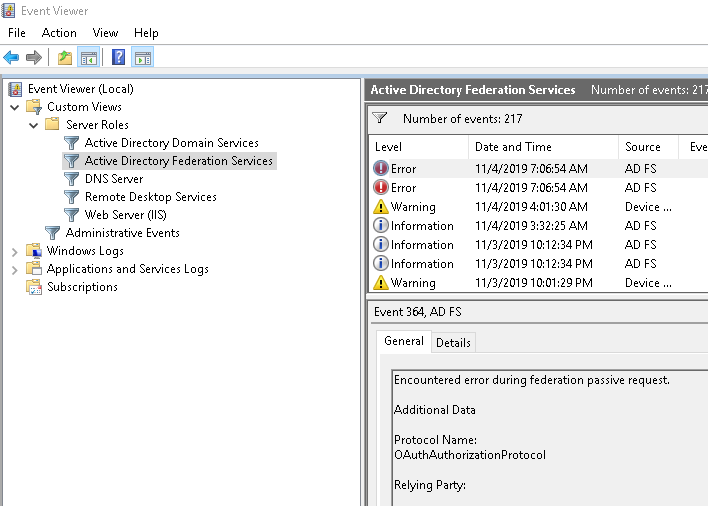The width and height of the screenshot is (708, 506).
Task: Switch to the Details tab
Action: coord(453,343)
